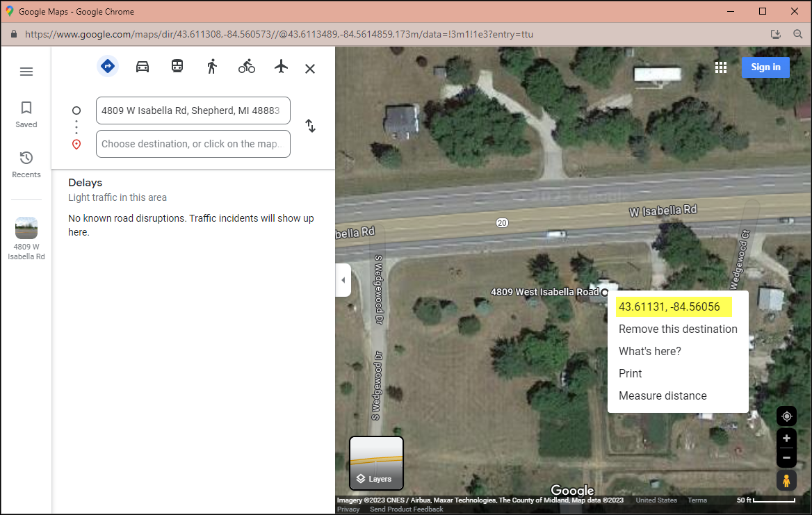View site information lock icon
812x515 pixels.
(14, 34)
